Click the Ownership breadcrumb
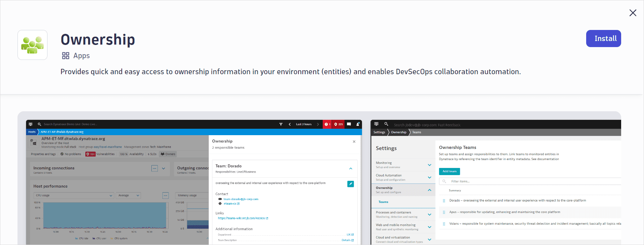The width and height of the screenshot is (644, 245). (x=398, y=132)
